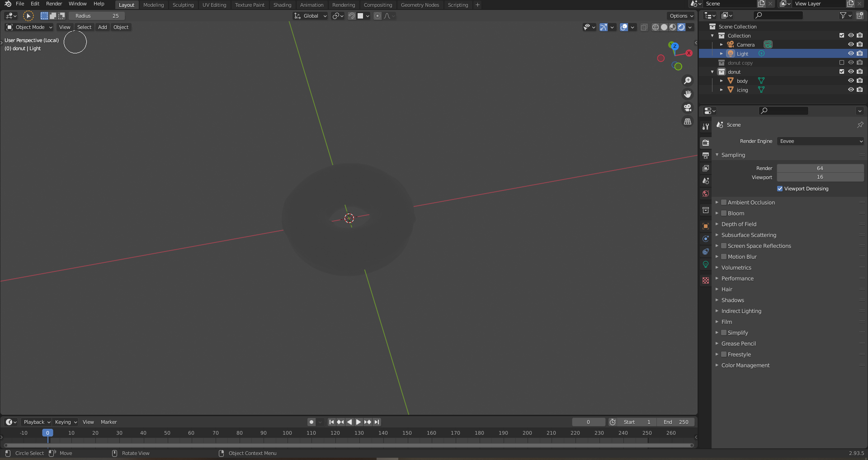
Task: Select wireframe viewport shading icon
Action: pos(656,27)
